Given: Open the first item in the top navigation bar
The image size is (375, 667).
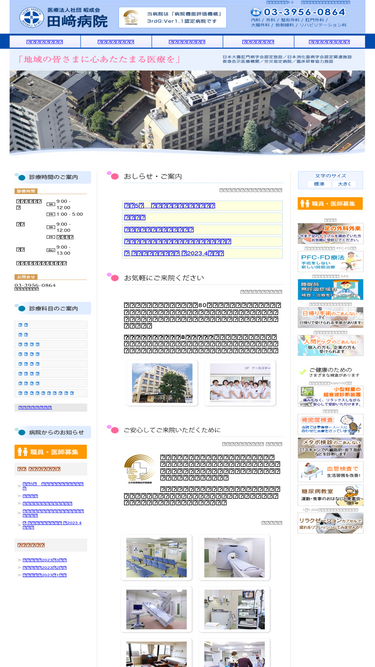Looking at the screenshot, I should tap(45, 42).
